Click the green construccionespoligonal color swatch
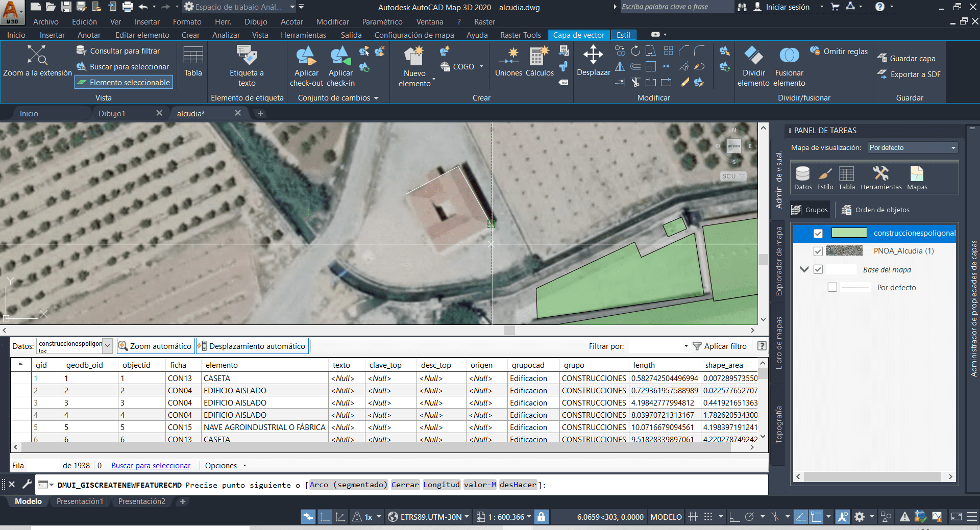 pos(849,233)
